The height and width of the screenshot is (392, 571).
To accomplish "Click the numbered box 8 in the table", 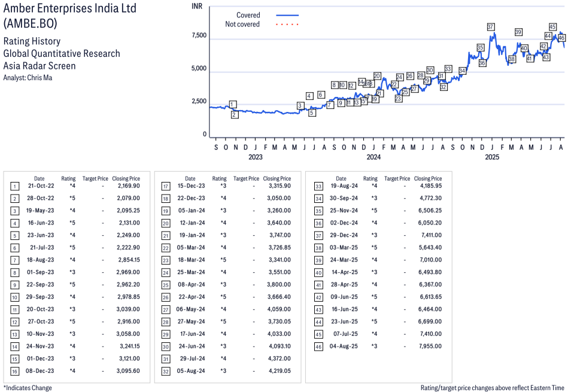I will tap(14, 273).
